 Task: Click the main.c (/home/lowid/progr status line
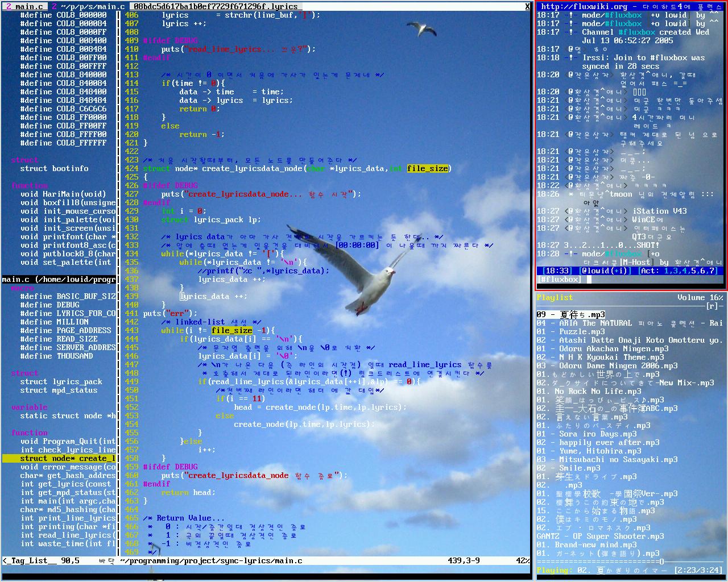59,279
